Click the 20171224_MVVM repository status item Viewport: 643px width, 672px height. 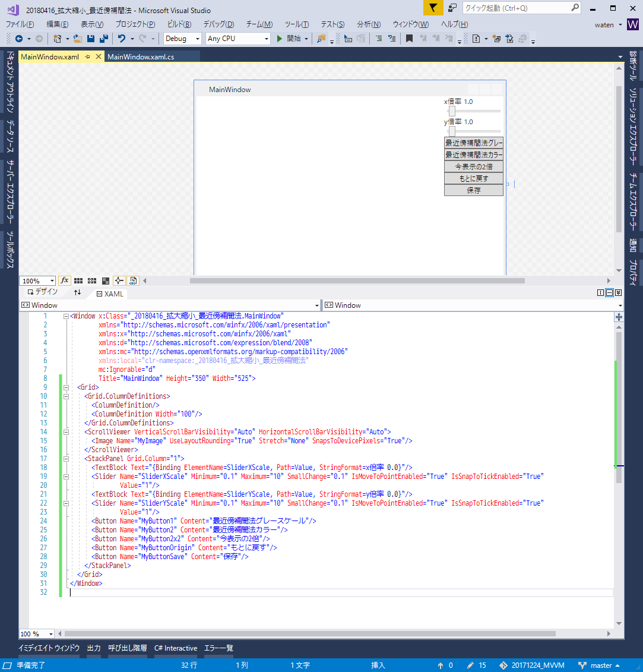pos(531,665)
